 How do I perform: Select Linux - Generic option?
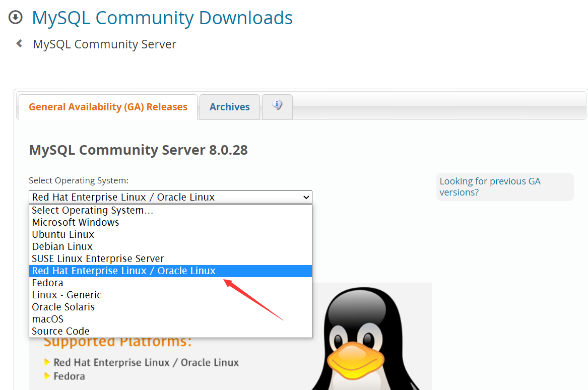click(x=170, y=295)
